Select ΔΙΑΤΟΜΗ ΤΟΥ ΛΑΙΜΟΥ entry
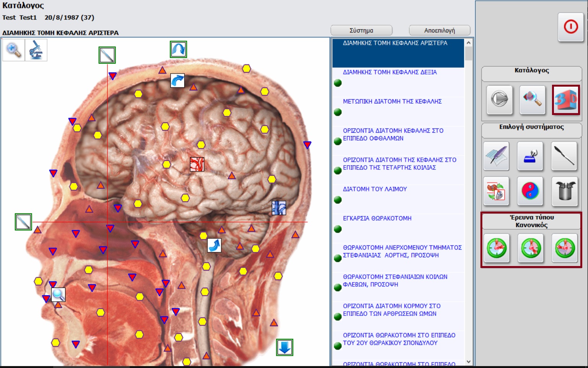 click(x=398, y=199)
